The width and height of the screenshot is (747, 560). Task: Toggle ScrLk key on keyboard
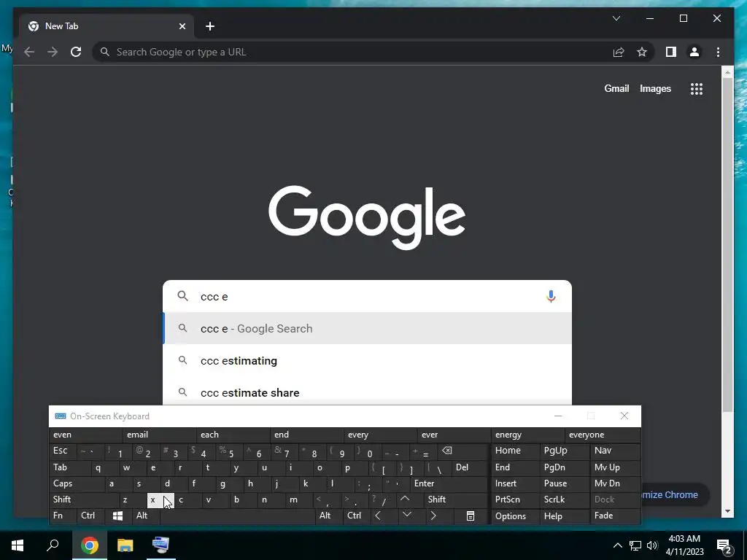coord(565,499)
